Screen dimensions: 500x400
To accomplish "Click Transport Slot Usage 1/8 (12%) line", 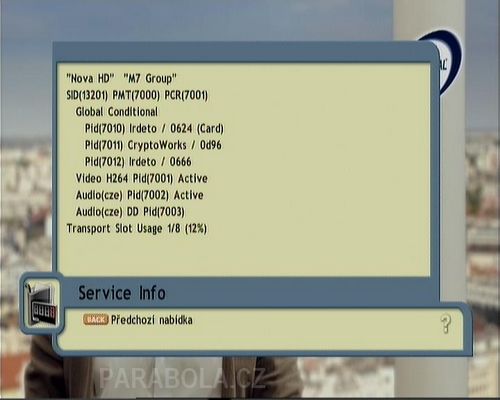I will [137, 229].
